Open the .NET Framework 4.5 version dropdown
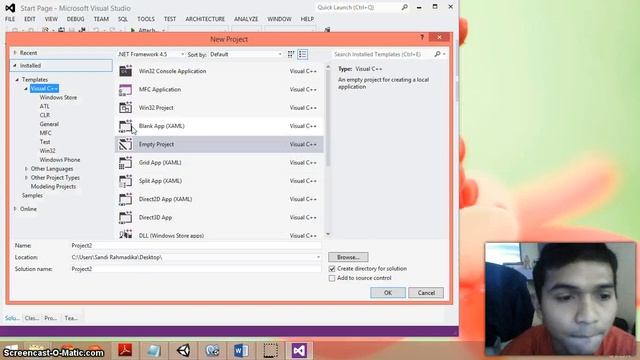640x360 pixels. click(151, 54)
